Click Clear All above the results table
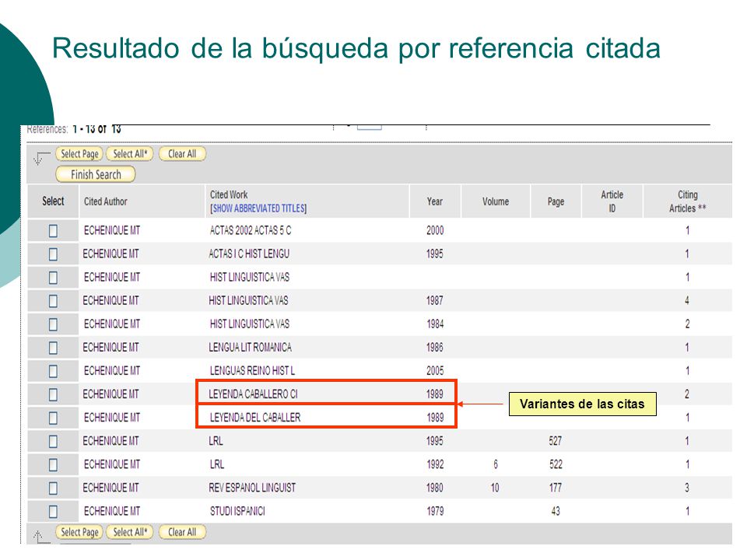This screenshot has width=747, height=560. (x=182, y=154)
